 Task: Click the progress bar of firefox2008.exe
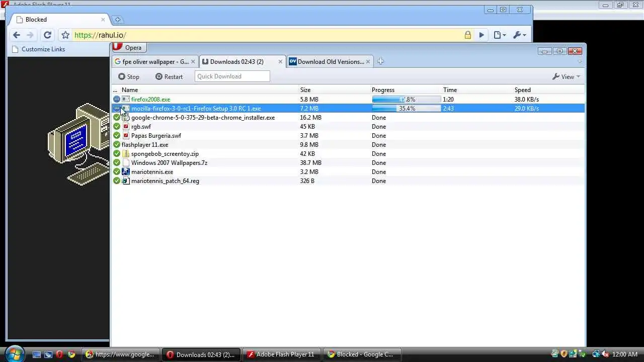(407, 99)
